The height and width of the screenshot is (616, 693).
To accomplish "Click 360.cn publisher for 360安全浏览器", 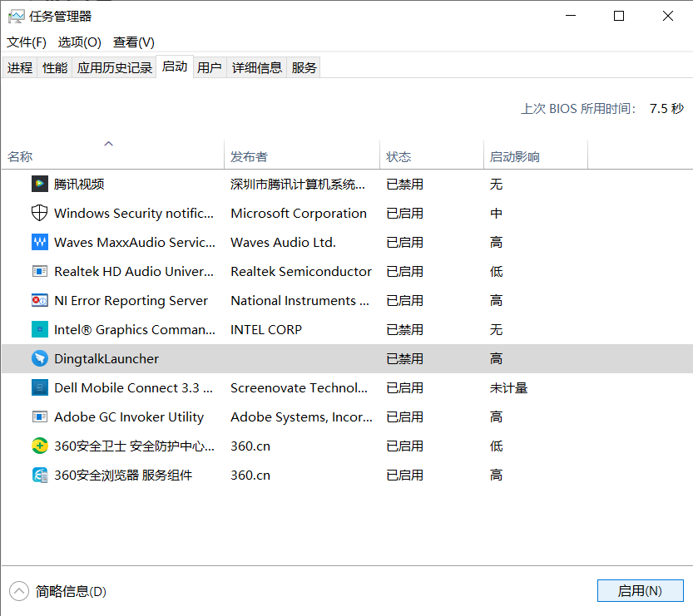I will [250, 476].
